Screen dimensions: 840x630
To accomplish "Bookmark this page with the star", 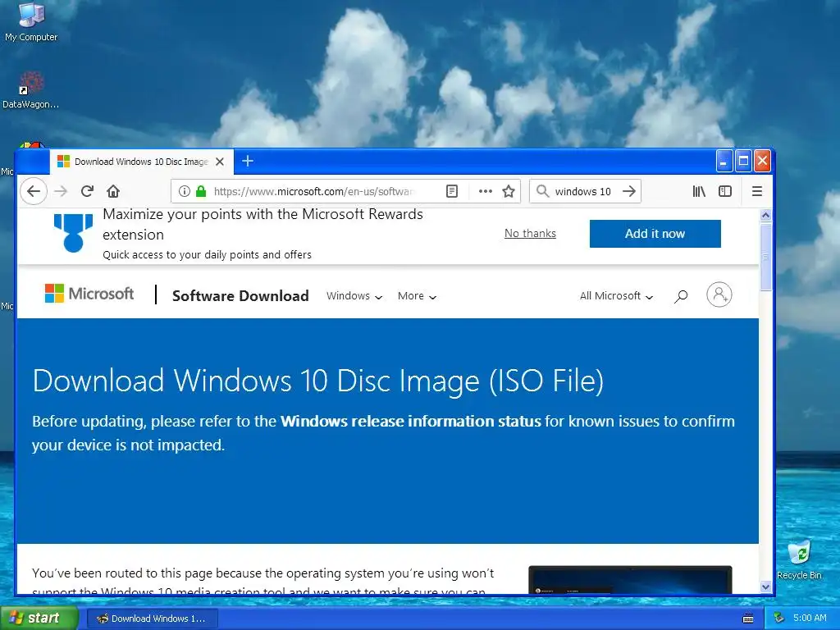I will (x=509, y=191).
